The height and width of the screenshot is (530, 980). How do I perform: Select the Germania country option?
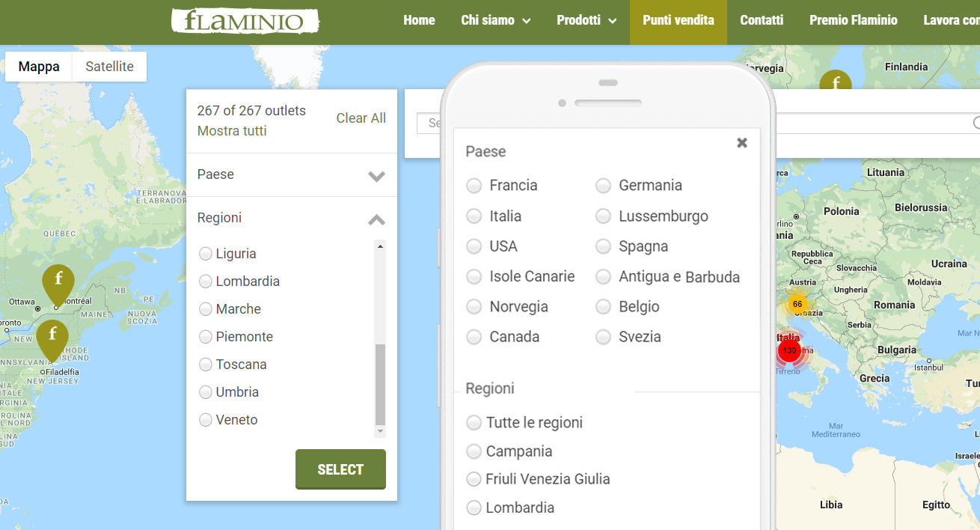[x=604, y=186]
